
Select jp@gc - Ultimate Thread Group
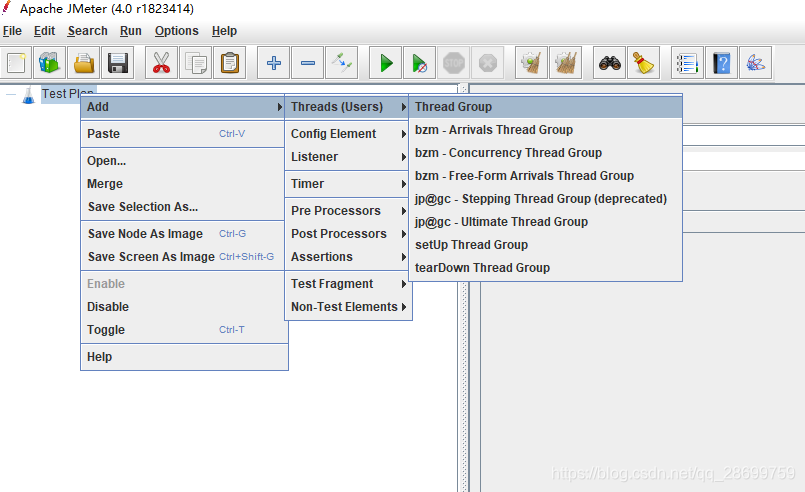(546, 222)
